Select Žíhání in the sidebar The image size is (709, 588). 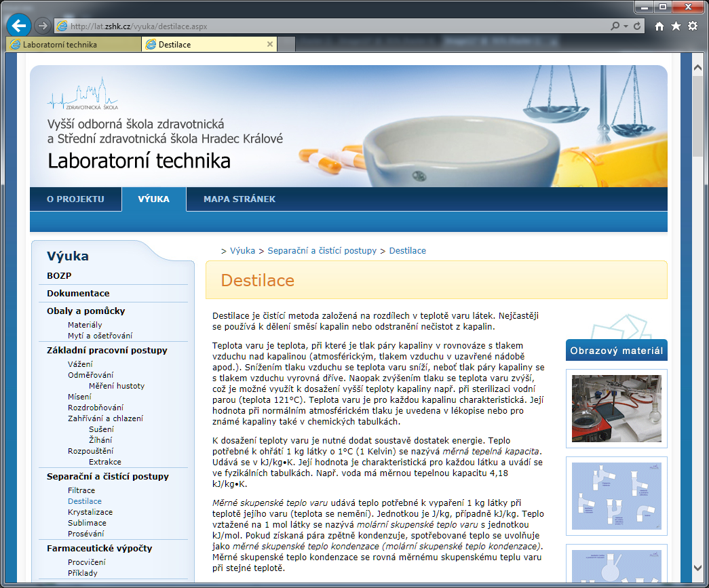pyautogui.click(x=100, y=440)
